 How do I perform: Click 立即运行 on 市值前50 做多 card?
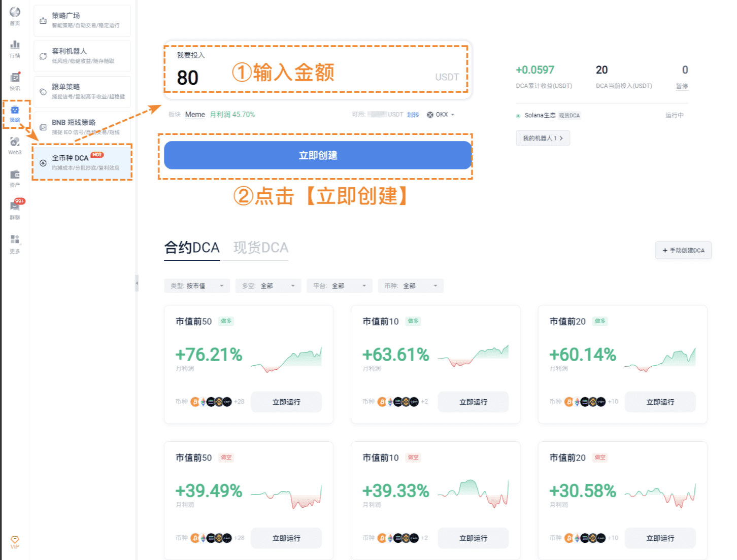coord(286,402)
